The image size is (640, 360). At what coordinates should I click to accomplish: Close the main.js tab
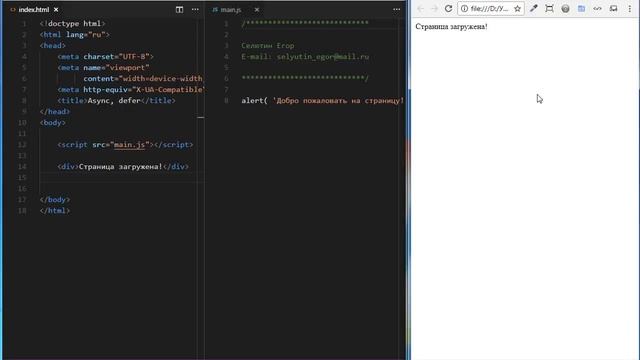click(257, 10)
